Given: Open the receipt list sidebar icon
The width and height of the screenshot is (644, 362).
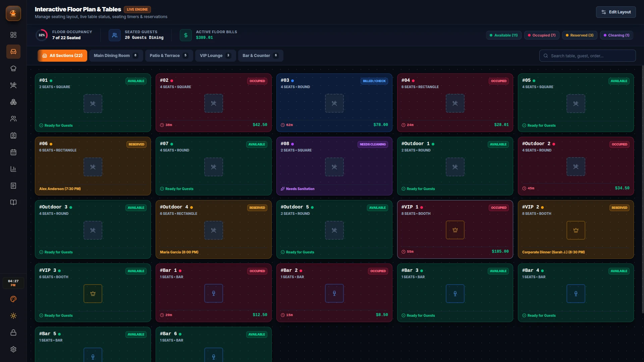Looking at the screenshot, I should pyautogui.click(x=13, y=186).
